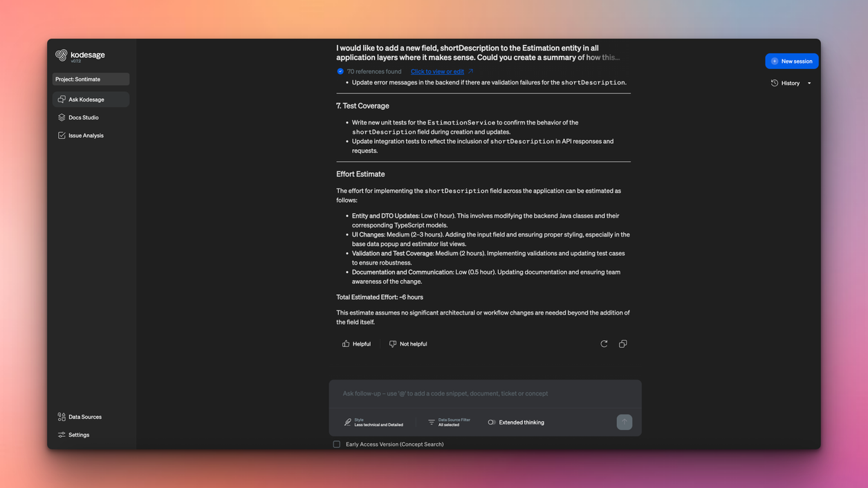The height and width of the screenshot is (488, 868).
Task: Mark the answer as Helpful
Action: 356,344
